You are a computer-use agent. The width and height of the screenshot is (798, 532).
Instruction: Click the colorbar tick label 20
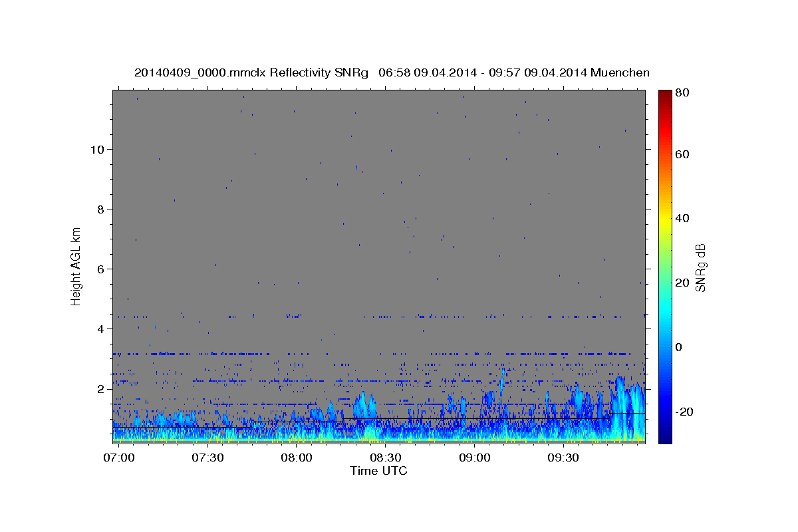coord(683,283)
